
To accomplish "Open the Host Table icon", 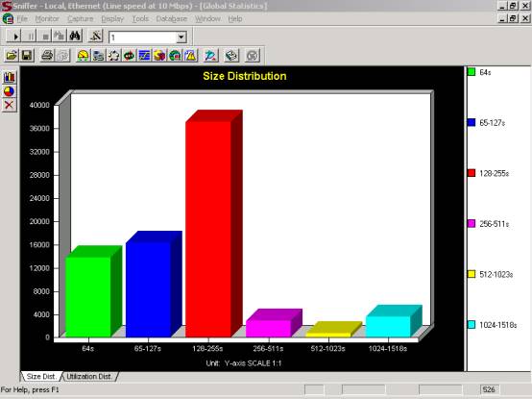I will [x=98, y=56].
